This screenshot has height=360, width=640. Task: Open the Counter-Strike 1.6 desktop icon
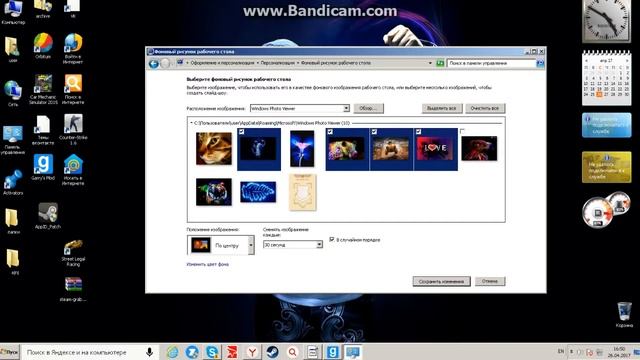73,130
